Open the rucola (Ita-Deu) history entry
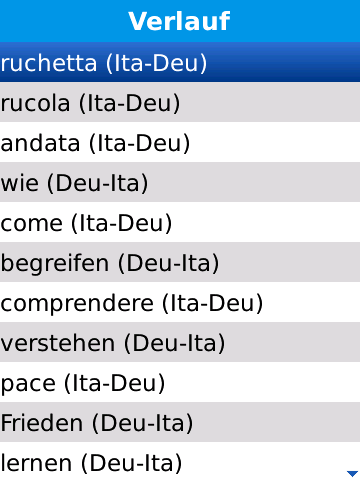Viewport: 360px width, 480px height. [180, 102]
